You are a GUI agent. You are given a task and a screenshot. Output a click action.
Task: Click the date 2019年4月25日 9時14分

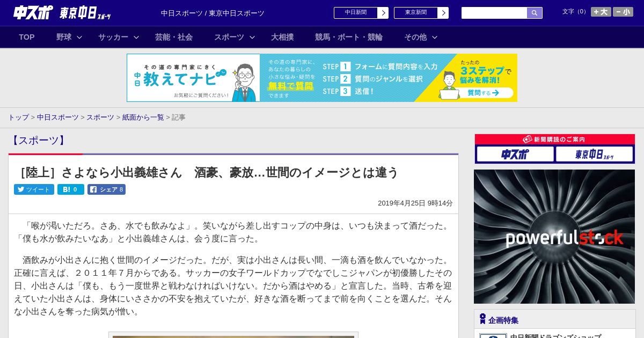click(x=415, y=203)
